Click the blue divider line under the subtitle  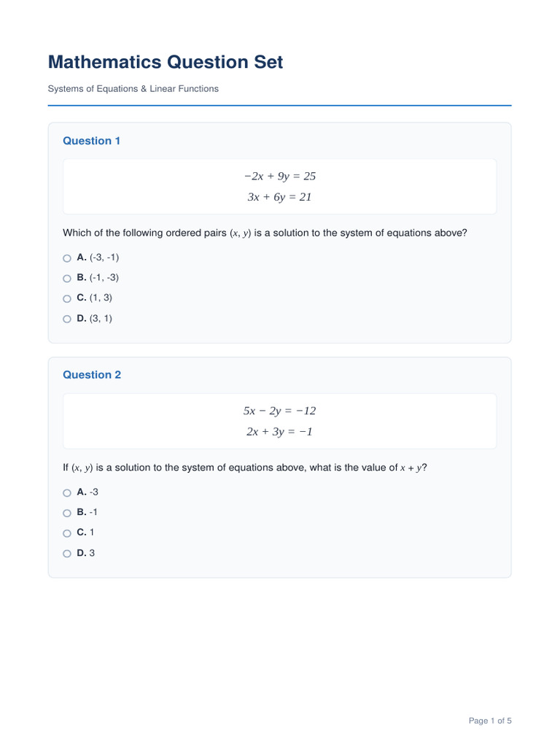point(279,105)
